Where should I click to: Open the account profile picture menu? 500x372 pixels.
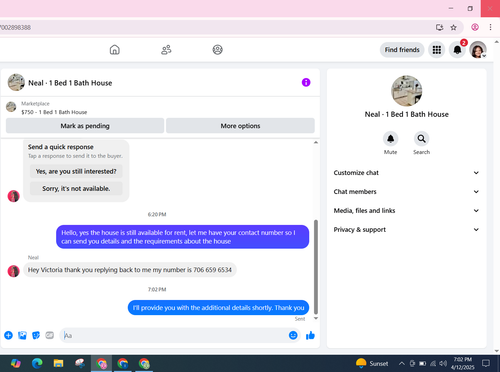(478, 50)
